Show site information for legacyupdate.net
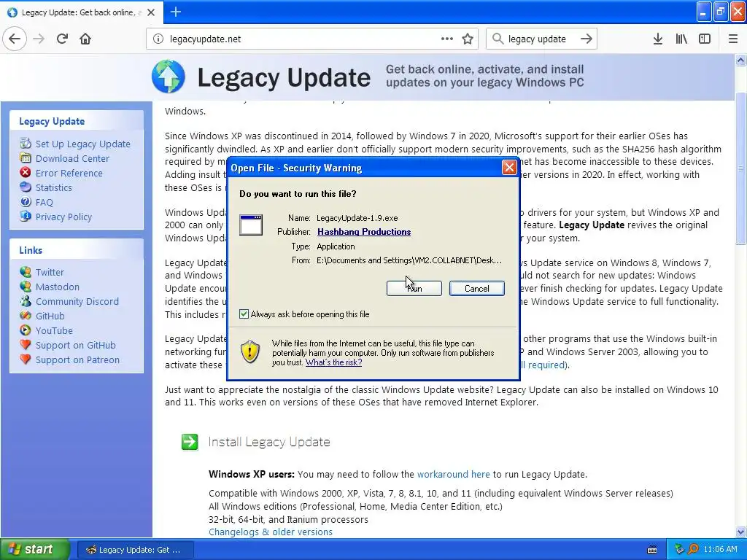This screenshot has height=560, width=747. click(x=158, y=39)
